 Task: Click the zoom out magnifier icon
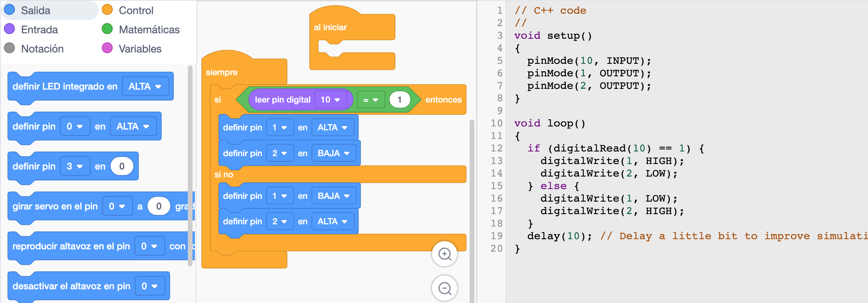coord(445,289)
